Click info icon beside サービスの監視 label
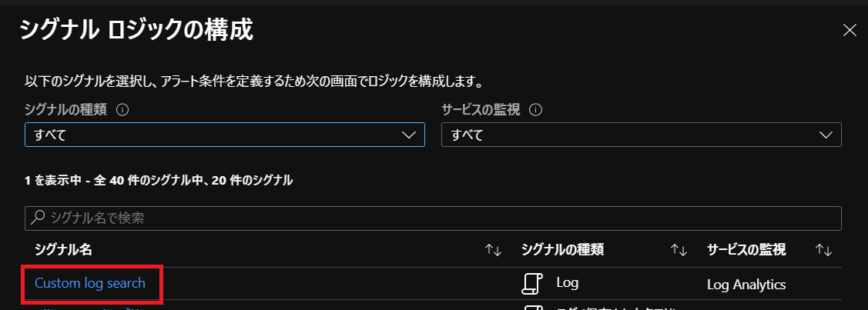868x310 pixels. point(535,110)
